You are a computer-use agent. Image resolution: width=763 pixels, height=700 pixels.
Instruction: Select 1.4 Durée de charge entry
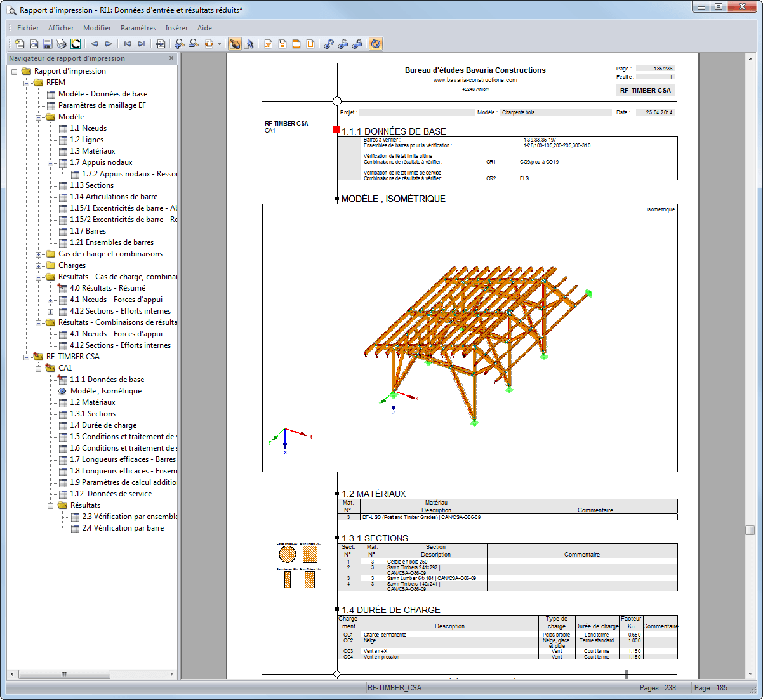(x=103, y=425)
